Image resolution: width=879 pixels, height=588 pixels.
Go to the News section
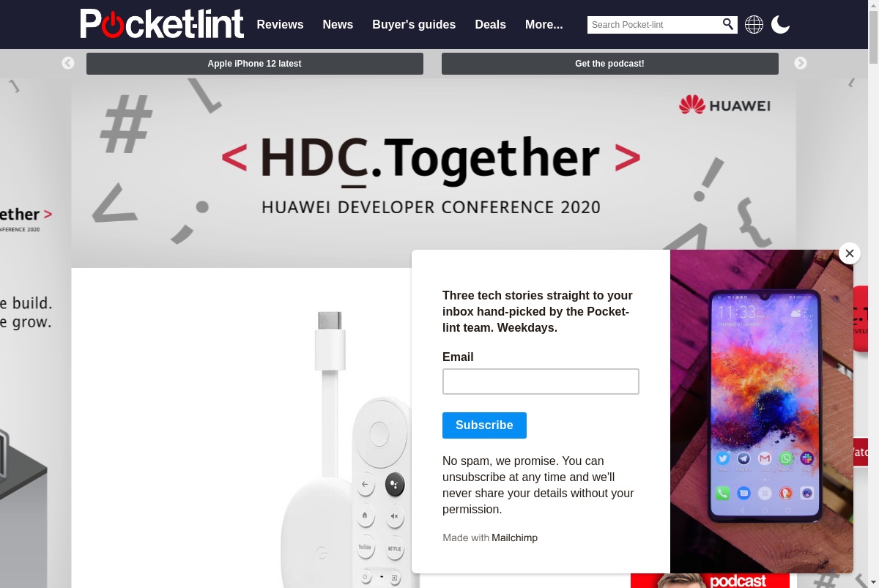(338, 24)
